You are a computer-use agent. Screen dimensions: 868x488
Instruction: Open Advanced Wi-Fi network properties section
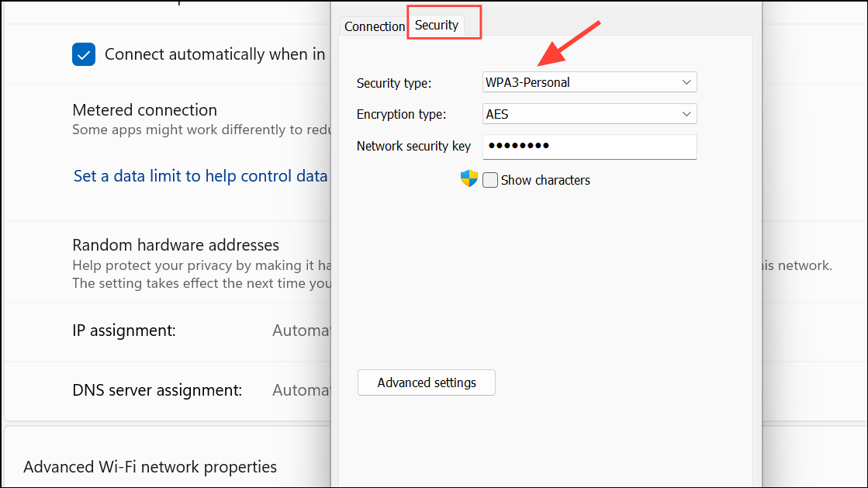point(150,467)
